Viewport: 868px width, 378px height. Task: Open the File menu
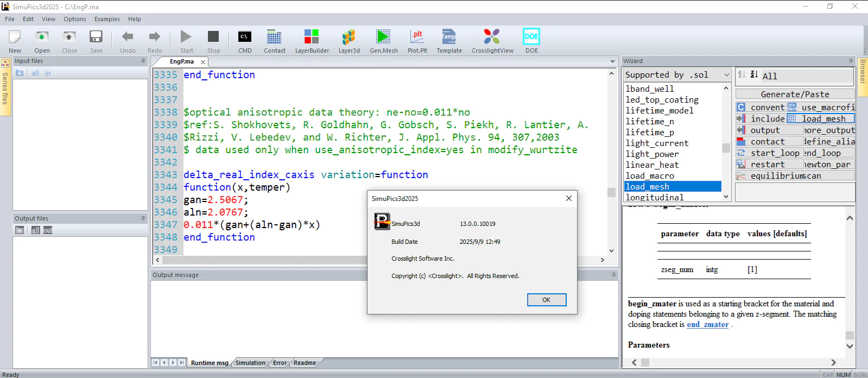click(x=10, y=19)
